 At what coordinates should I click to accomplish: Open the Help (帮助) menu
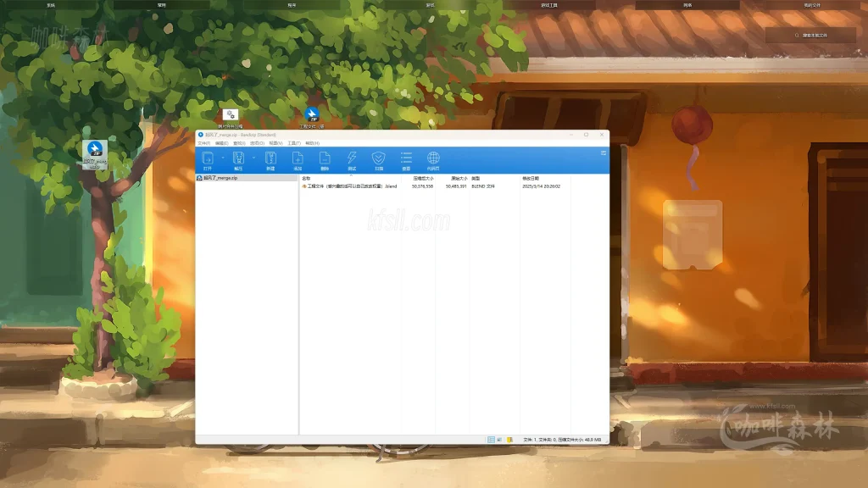coord(312,143)
